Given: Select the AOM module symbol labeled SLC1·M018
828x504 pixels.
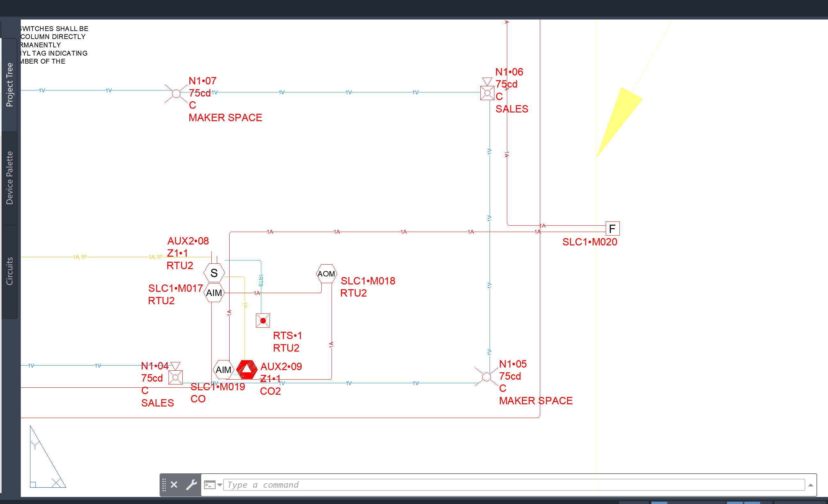Looking at the screenshot, I should 326,273.
